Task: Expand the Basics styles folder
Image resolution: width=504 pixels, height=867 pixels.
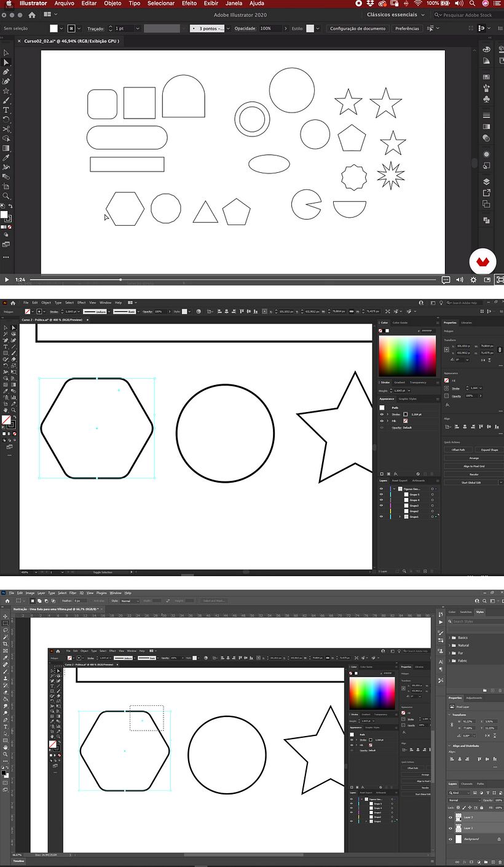Action: pyautogui.click(x=449, y=638)
